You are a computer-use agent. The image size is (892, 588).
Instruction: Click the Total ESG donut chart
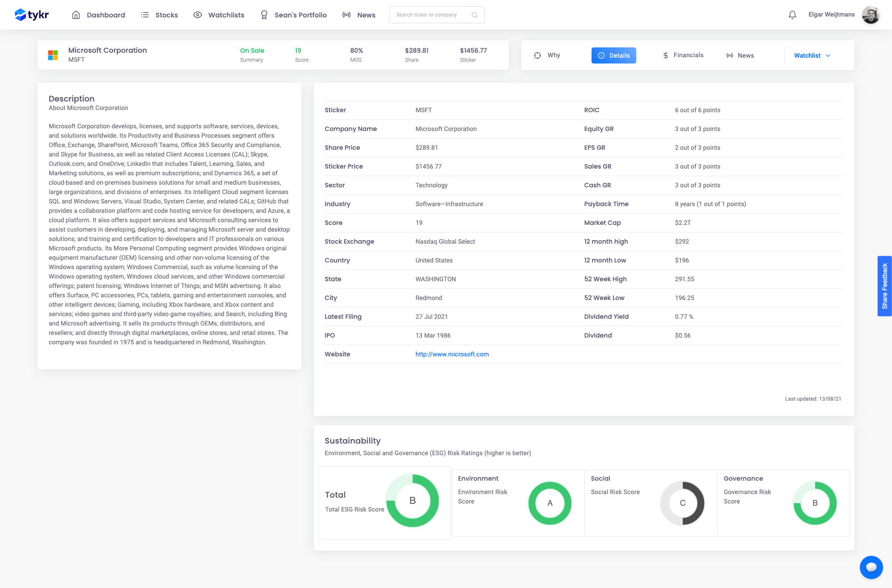click(x=413, y=501)
